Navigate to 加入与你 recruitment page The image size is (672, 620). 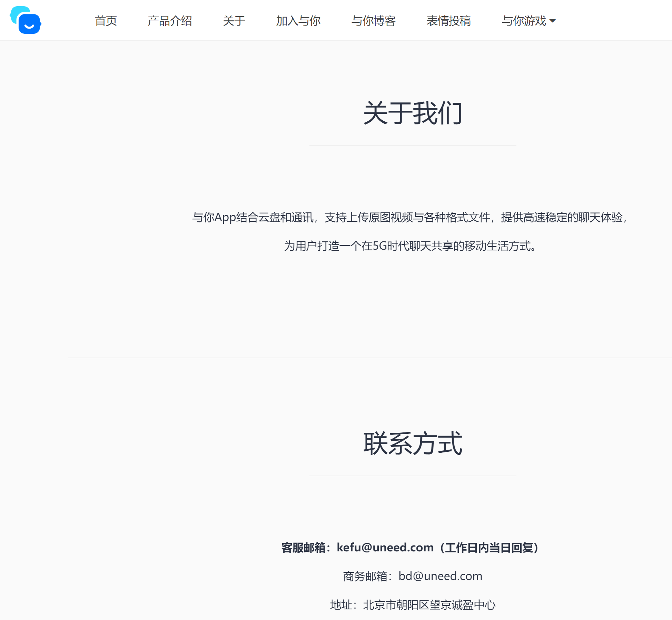click(x=298, y=21)
